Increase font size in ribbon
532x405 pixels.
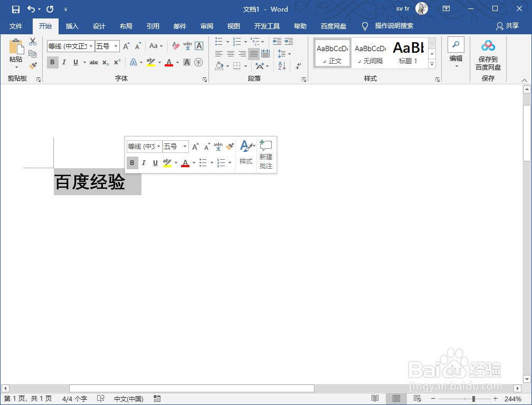[x=126, y=46]
